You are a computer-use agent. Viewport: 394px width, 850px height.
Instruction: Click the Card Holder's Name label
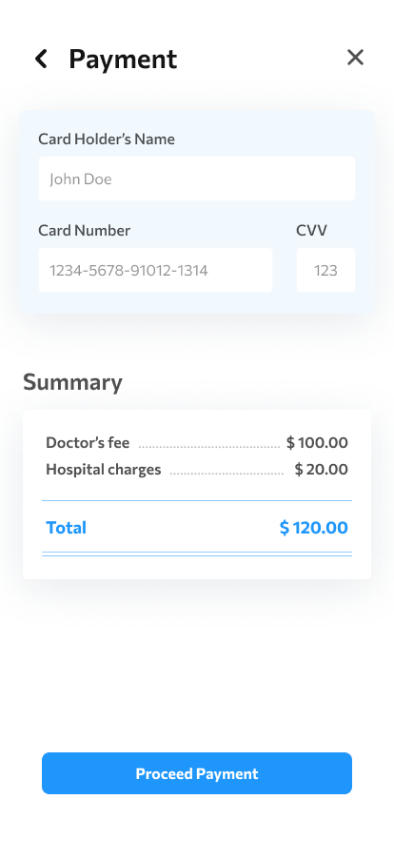click(106, 139)
